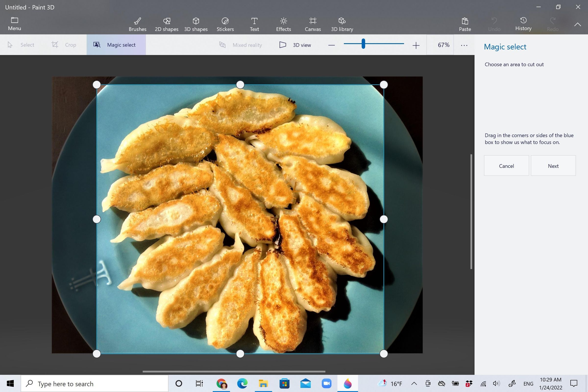Screen dimensions: 588x392
Task: Open the Paint 3D Menu
Action: click(14, 24)
